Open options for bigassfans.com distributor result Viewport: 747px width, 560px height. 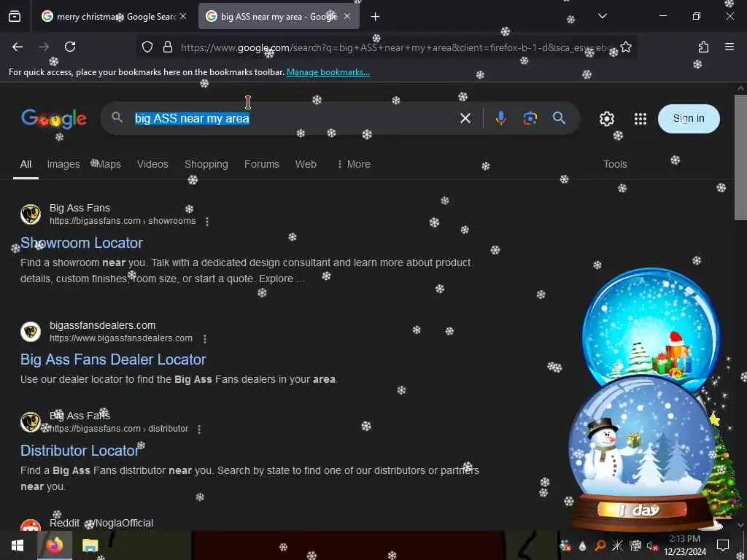pyautogui.click(x=199, y=429)
